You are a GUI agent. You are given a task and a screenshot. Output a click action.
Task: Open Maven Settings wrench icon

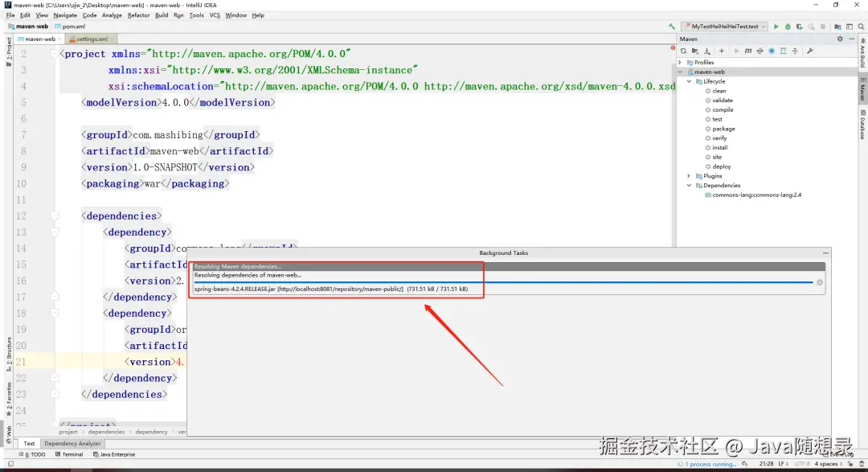click(810, 51)
